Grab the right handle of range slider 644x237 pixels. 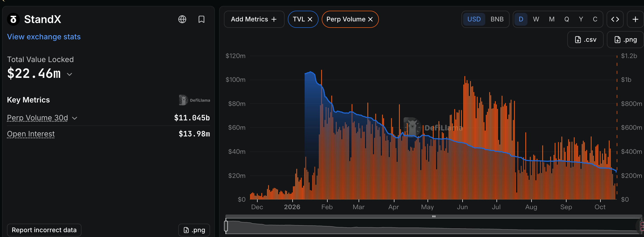coord(642,226)
